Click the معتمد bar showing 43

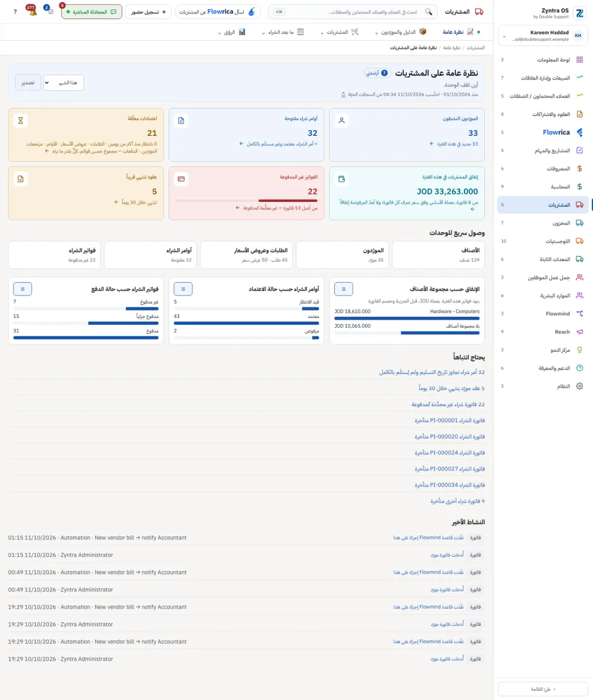click(246, 323)
